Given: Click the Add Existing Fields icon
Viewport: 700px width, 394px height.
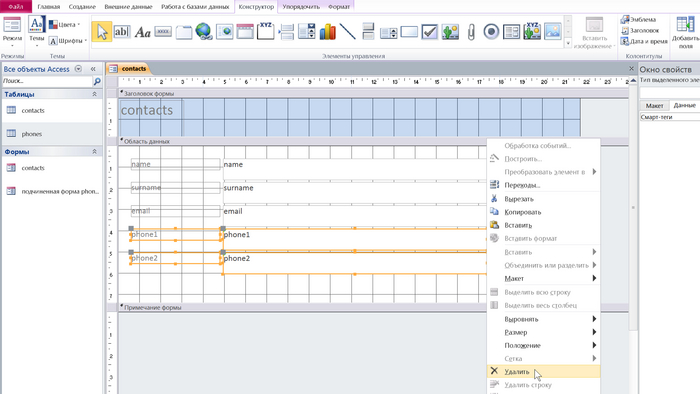Looking at the screenshot, I should point(685,32).
